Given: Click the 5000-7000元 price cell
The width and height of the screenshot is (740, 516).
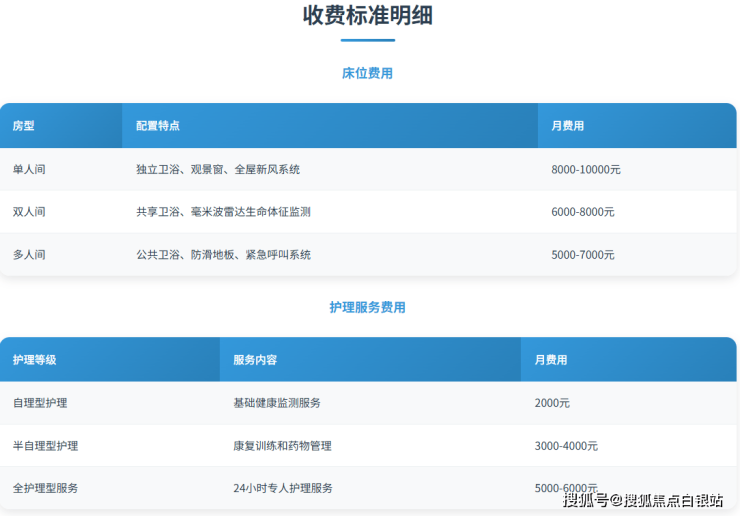Looking at the screenshot, I should tap(583, 255).
